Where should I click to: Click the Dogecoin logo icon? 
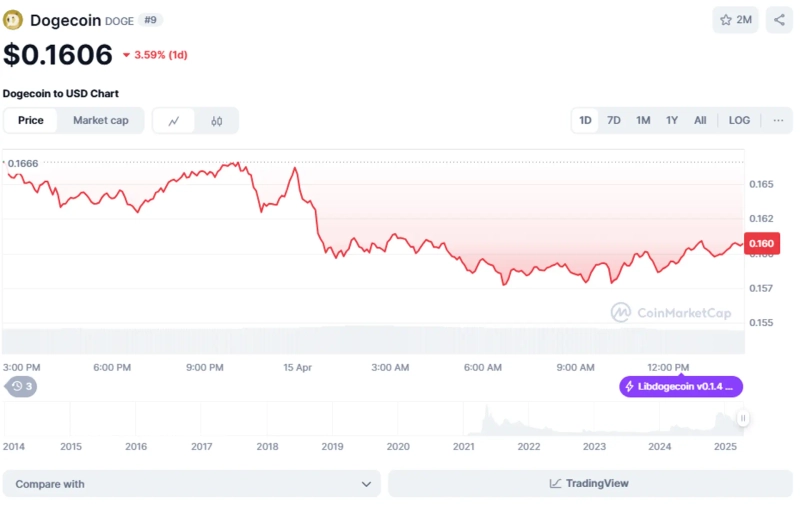click(x=13, y=20)
